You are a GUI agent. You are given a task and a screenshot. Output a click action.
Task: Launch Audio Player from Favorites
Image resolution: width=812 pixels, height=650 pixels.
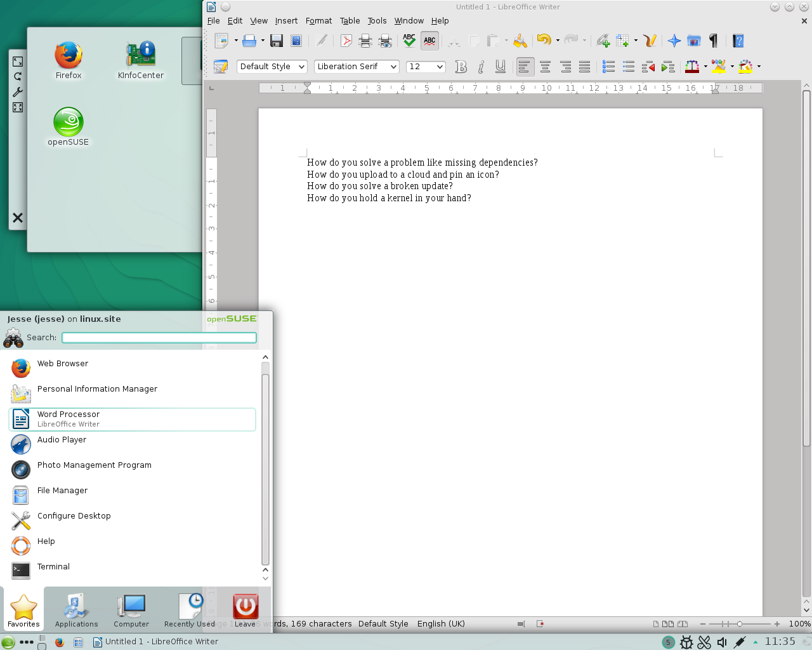tap(133, 444)
